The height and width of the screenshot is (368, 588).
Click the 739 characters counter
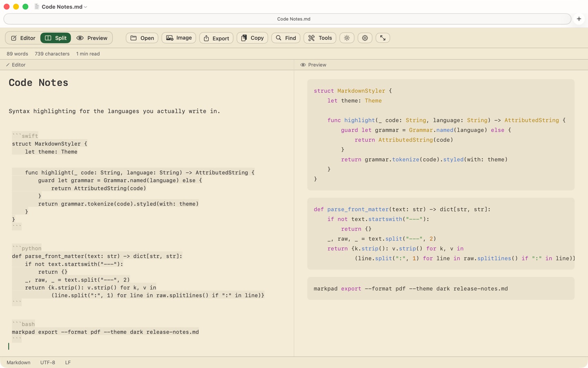52,54
